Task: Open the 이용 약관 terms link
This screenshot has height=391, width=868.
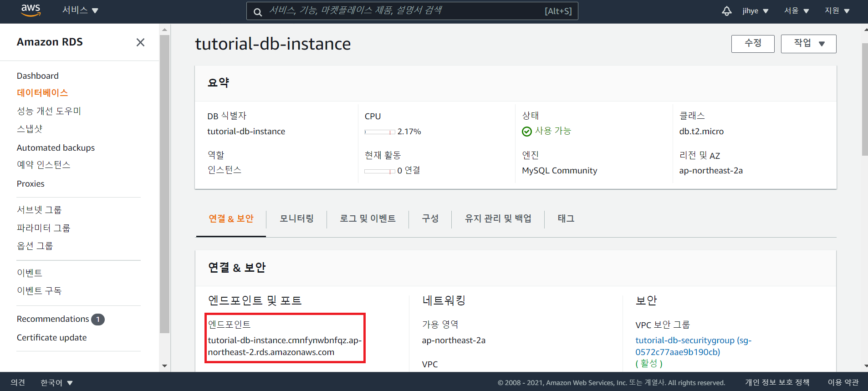Action: pos(843,382)
